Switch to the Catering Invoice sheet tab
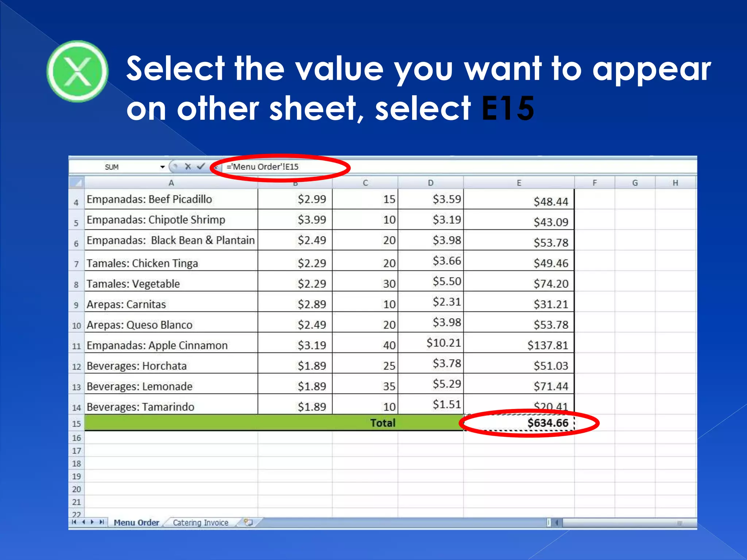Viewport: 747px width, 560px height. pos(201,522)
